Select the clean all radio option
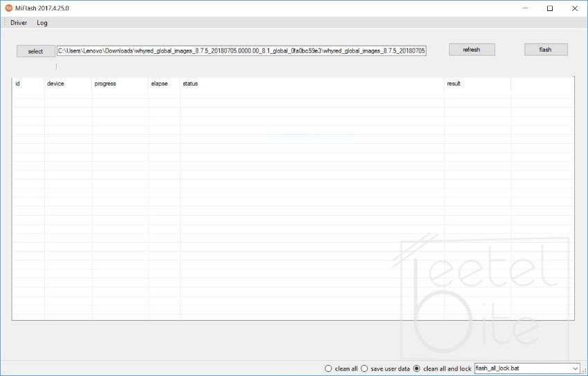This screenshot has width=588, height=376. [x=341, y=368]
